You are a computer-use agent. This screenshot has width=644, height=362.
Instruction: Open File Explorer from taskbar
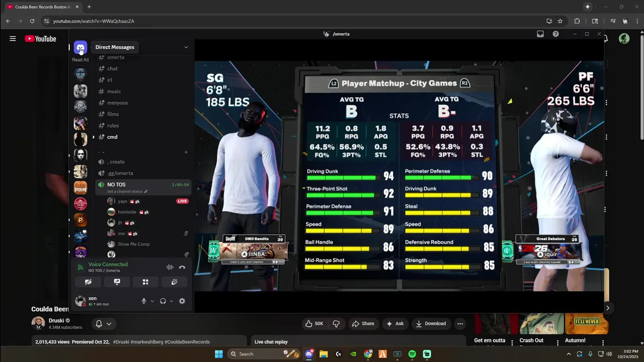324,354
